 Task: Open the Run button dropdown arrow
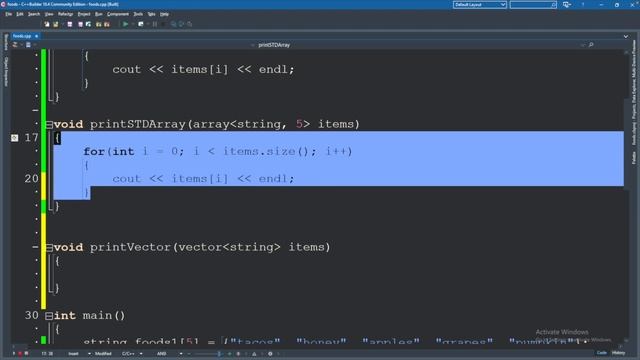pyautogui.click(x=133, y=24)
